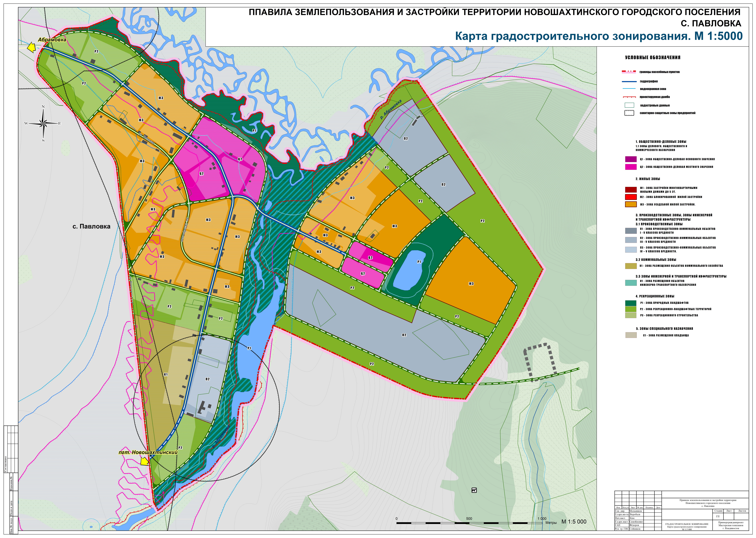756x538 pixels.
Task: Click the УСЛОВНЫЕ ОБОЗНАЧЕНИЯ legend heading
Action: click(653, 58)
